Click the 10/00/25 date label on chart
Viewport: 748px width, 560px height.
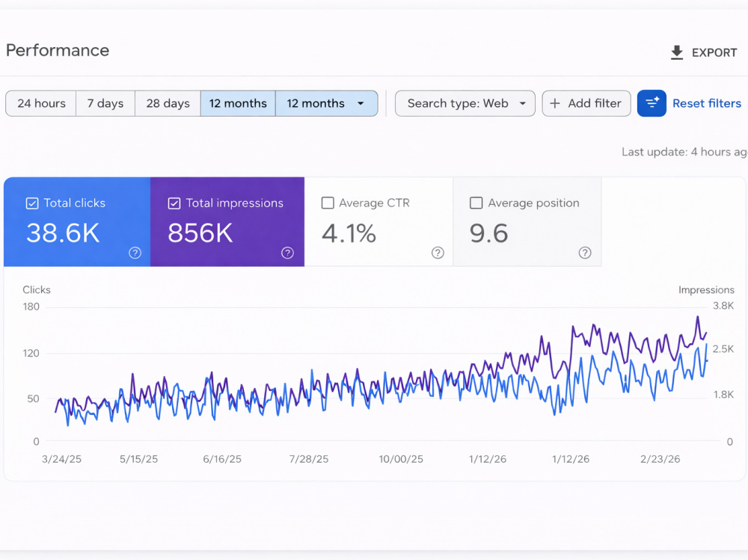point(401,459)
